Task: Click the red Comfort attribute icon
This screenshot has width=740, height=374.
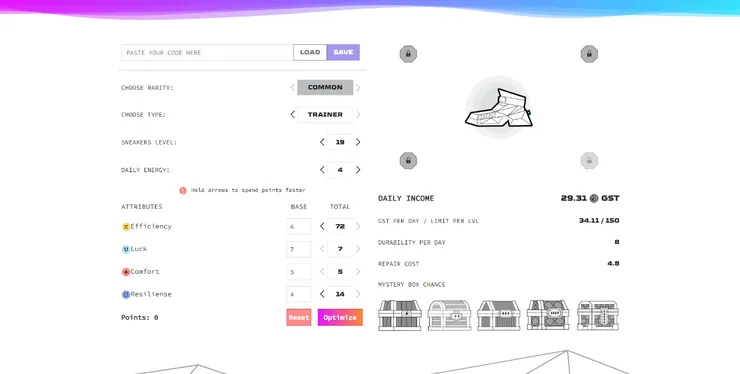Action: click(x=126, y=272)
